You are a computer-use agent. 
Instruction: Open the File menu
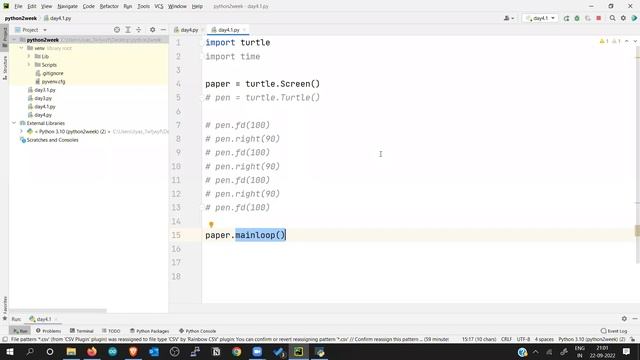pos(18,6)
